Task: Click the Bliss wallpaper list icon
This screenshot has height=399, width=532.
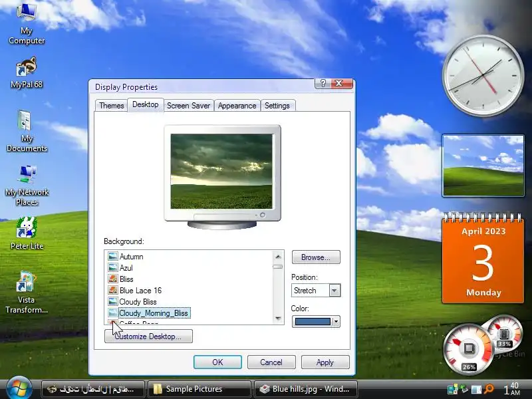Action: [112, 279]
